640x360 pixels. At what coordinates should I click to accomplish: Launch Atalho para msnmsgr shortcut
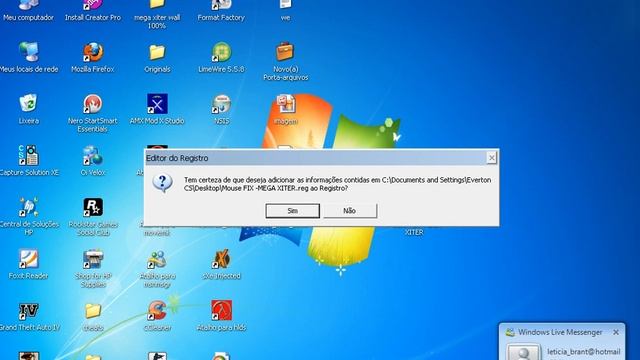tap(157, 268)
